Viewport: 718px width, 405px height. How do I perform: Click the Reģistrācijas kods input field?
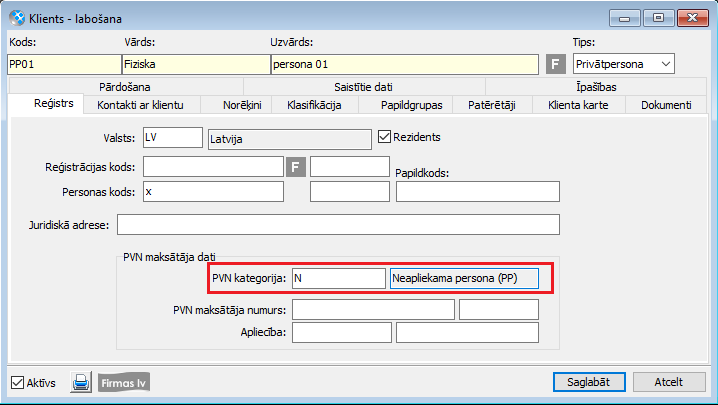[213, 167]
